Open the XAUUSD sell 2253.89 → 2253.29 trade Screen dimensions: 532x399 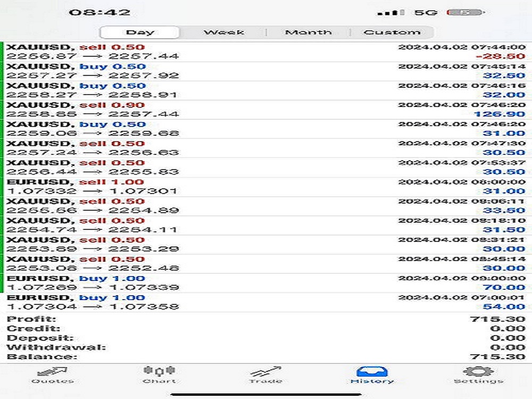(266, 244)
